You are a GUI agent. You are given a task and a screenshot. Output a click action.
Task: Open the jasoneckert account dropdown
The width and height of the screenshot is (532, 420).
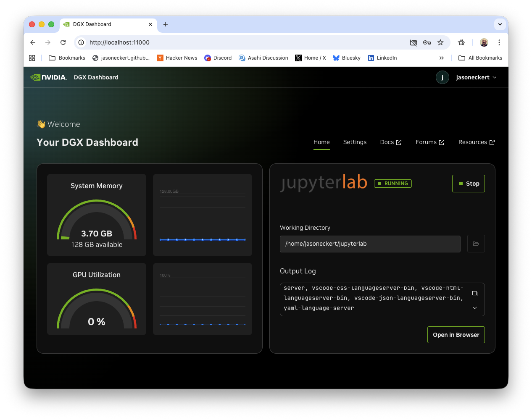pos(477,77)
